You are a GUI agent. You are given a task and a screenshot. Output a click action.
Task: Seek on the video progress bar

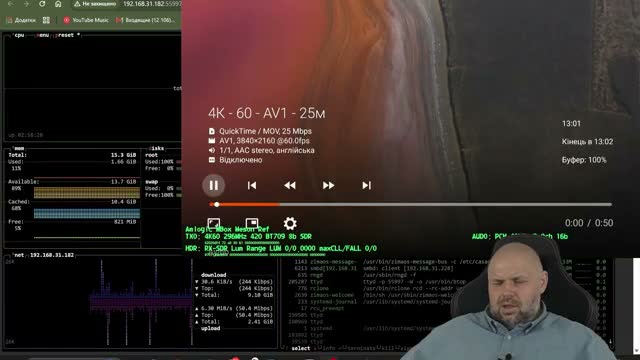[x=410, y=204]
